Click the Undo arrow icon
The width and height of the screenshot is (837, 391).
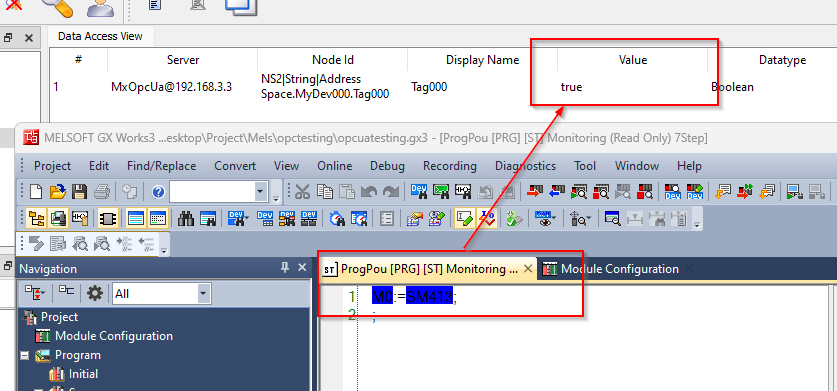(369, 191)
